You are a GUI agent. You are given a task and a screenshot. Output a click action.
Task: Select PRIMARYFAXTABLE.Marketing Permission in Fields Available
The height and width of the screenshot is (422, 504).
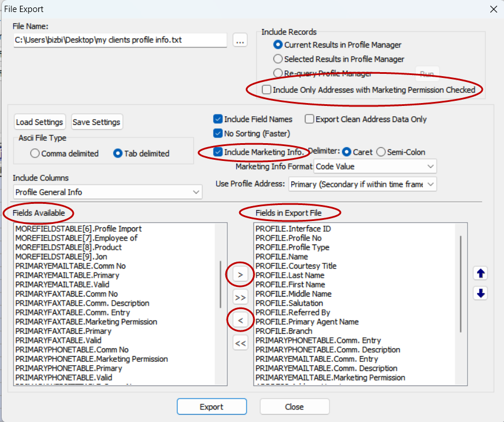tap(86, 322)
